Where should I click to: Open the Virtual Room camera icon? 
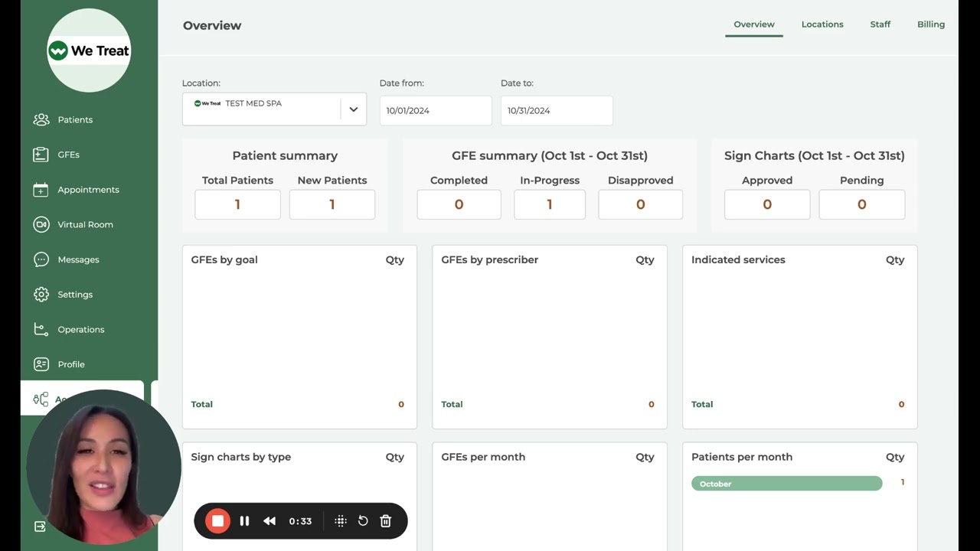point(41,224)
